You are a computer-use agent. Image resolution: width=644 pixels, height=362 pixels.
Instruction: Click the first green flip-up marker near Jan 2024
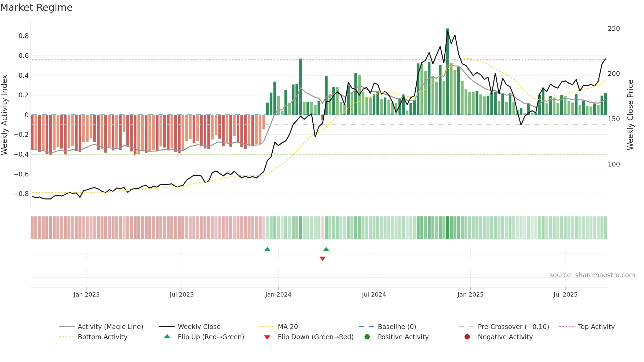coord(267,249)
